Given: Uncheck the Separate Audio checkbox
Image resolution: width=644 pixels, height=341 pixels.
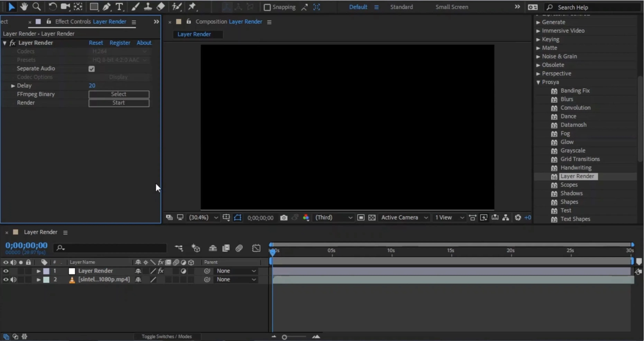Looking at the screenshot, I should (91, 69).
